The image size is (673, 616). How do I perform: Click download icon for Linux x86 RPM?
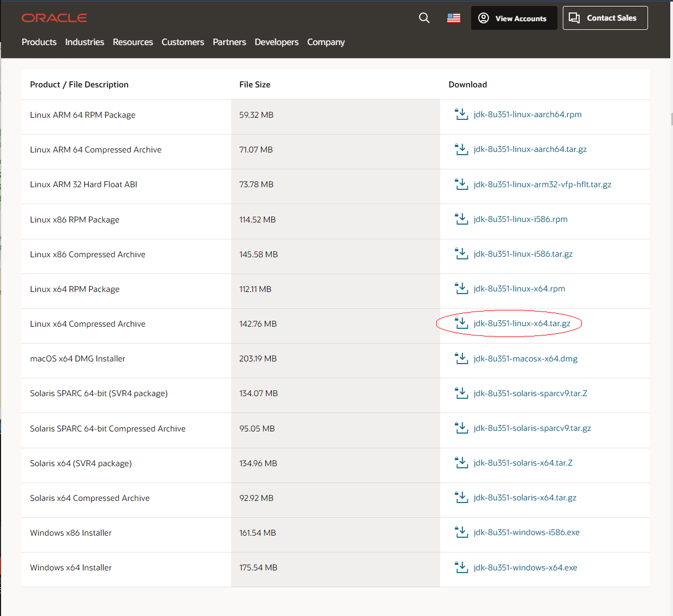[461, 219]
